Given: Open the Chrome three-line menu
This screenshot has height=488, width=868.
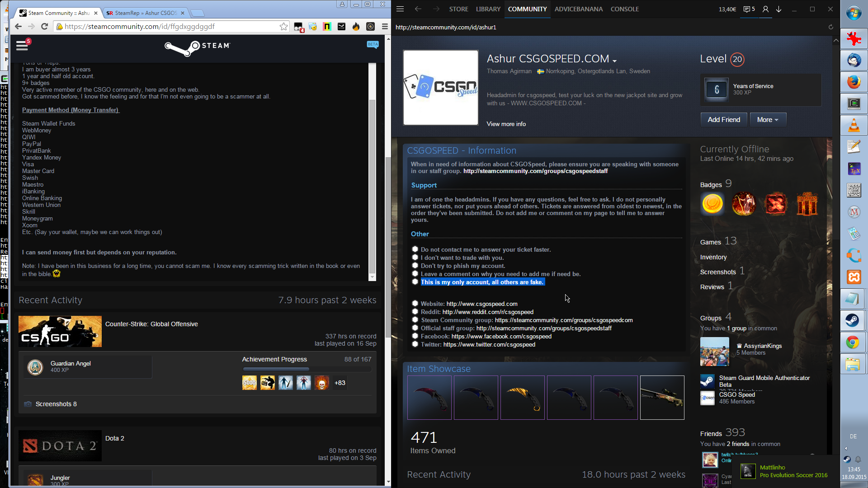Looking at the screenshot, I should coord(385,27).
